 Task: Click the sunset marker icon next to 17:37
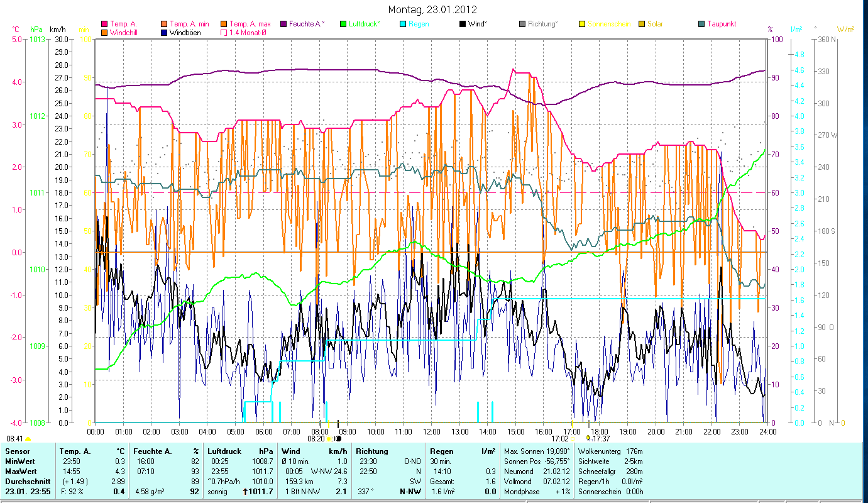[588, 438]
